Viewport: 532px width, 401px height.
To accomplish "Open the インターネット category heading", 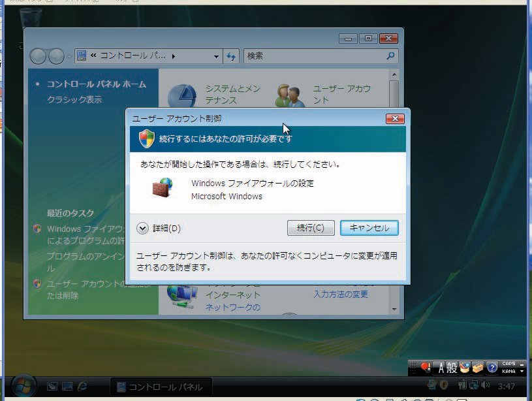I will tap(233, 295).
